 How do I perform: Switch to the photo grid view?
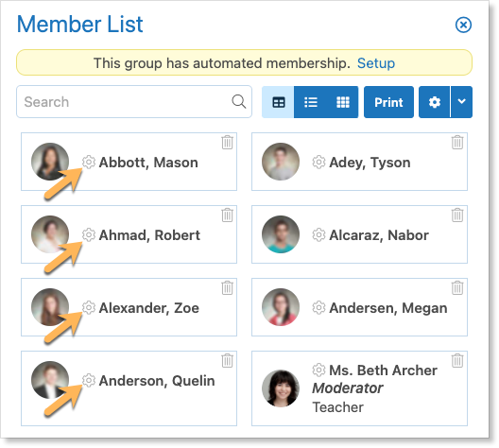[x=343, y=102]
